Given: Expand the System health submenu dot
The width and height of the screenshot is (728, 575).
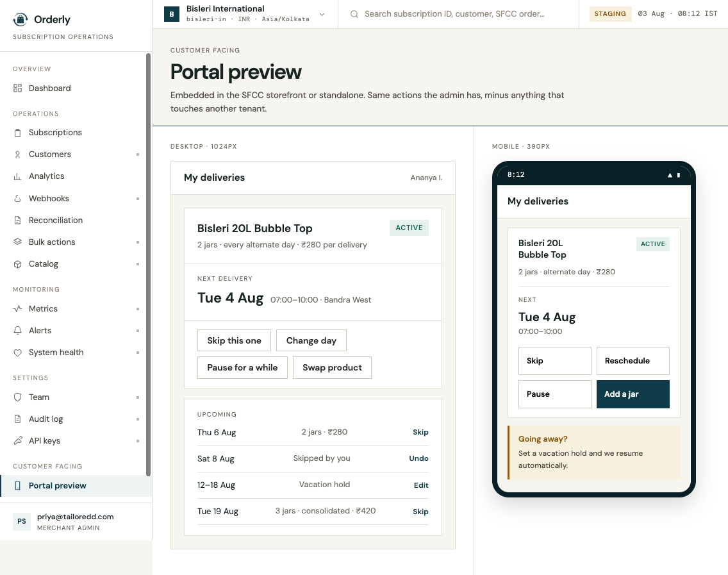Looking at the screenshot, I should tap(138, 353).
